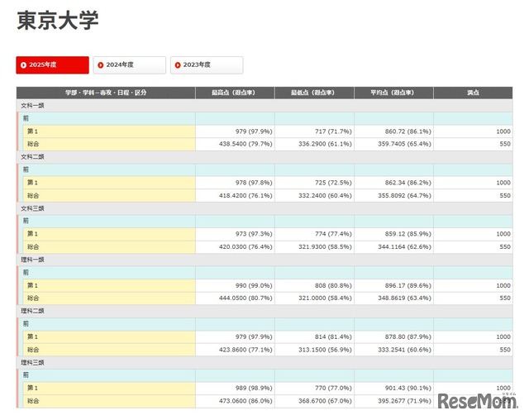Click the 第1 label under 文科一類
The width and height of the screenshot is (529, 420).
pyautogui.click(x=32, y=131)
